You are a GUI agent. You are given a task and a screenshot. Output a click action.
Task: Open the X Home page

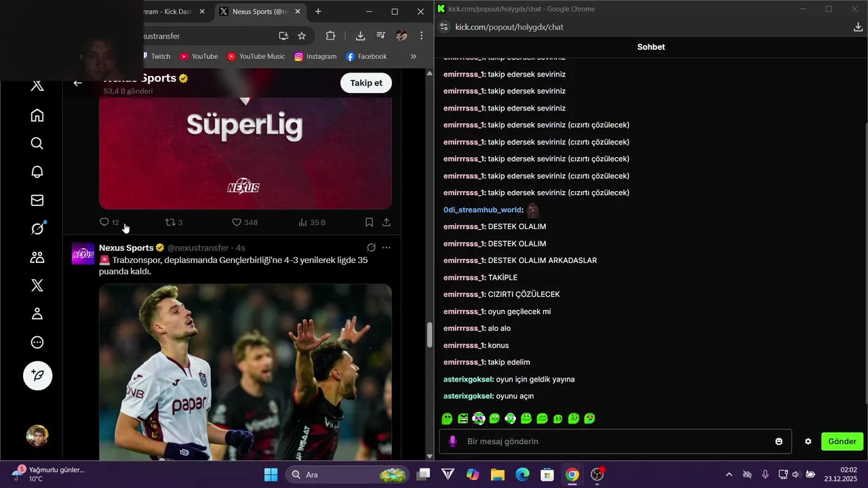pyautogui.click(x=37, y=115)
